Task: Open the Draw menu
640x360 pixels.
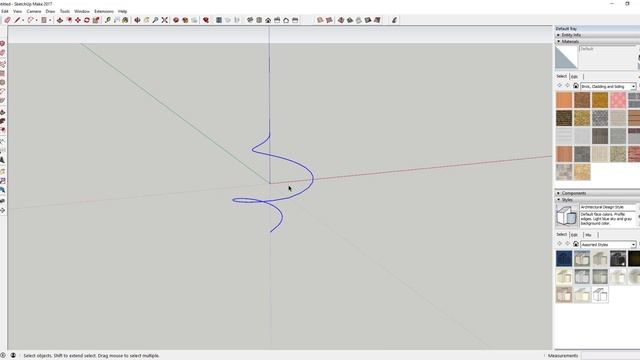Action: click(x=50, y=11)
